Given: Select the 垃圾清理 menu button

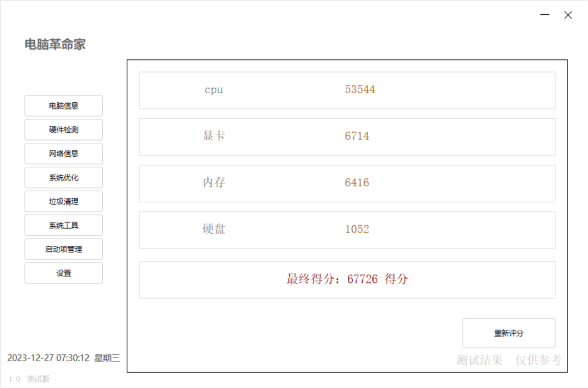Looking at the screenshot, I should [64, 202].
